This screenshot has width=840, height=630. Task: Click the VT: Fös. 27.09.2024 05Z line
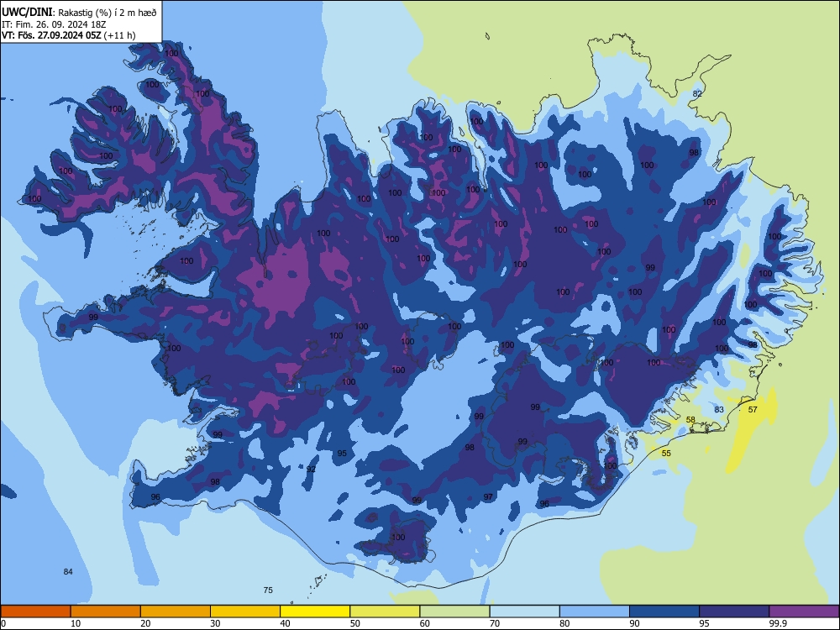[x=69, y=35]
